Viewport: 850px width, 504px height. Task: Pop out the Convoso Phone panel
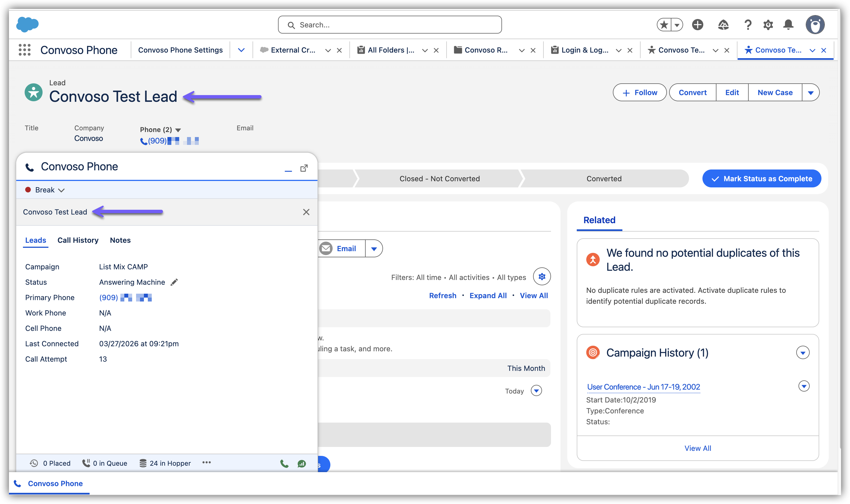coord(304,168)
